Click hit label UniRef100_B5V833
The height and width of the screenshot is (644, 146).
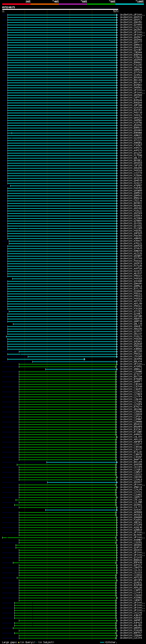coord(131,424)
